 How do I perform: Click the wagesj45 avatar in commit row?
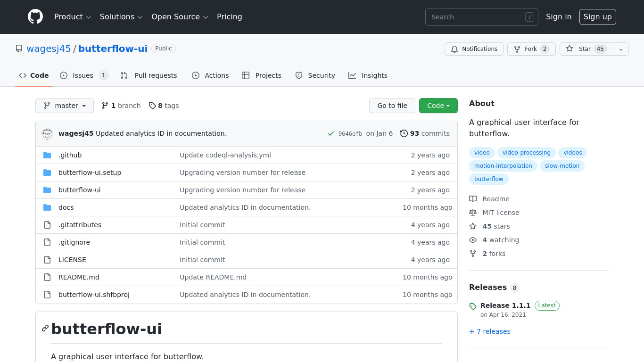47,133
